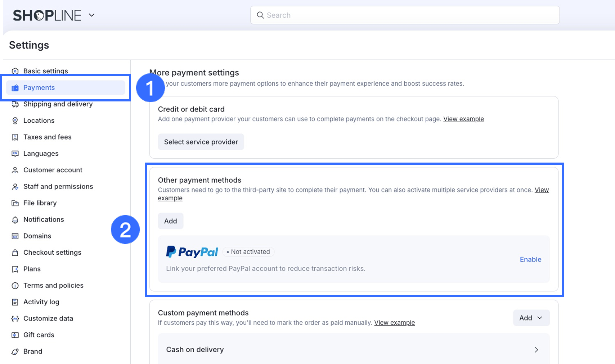This screenshot has width=615, height=364.
Task: Go to Staff and permissions
Action: click(x=58, y=186)
